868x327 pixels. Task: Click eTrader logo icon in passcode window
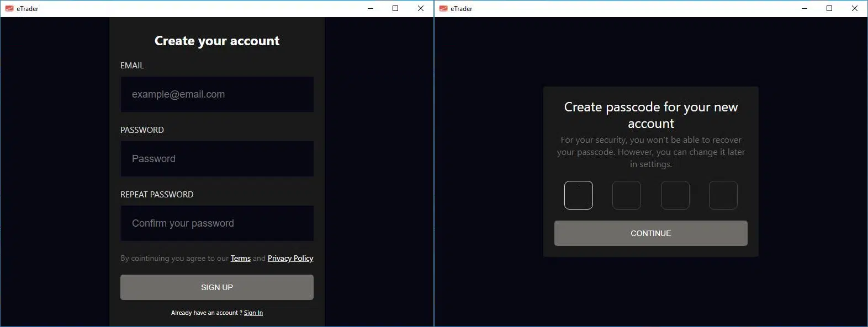click(443, 8)
